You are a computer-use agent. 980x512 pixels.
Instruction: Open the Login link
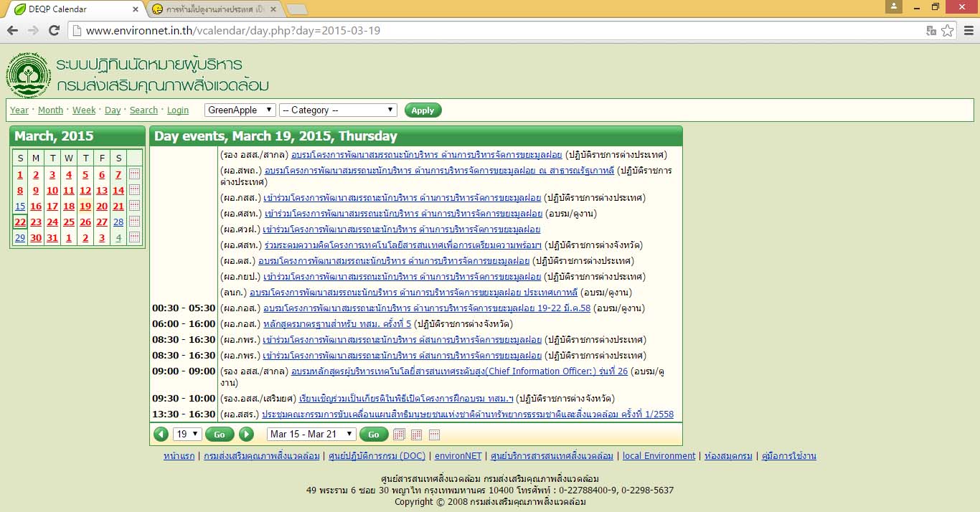click(x=178, y=110)
